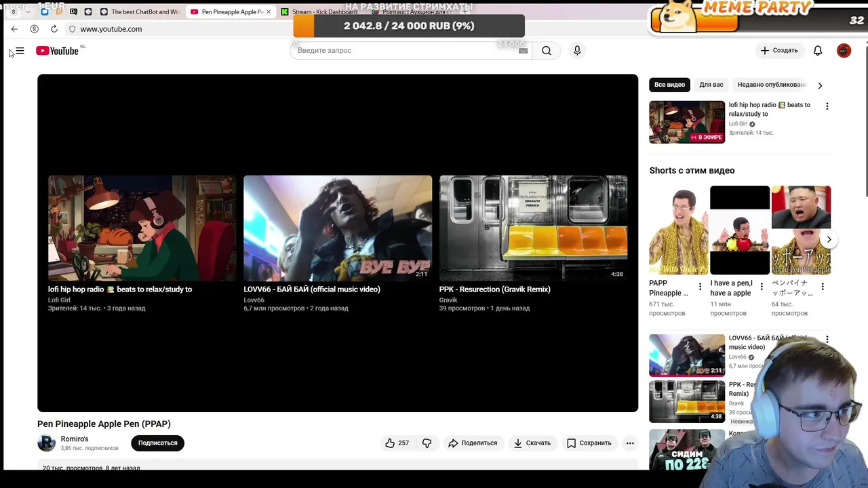Open the account avatar menu
Image resolution: width=868 pixels, height=488 pixels.
pyautogui.click(x=844, y=50)
